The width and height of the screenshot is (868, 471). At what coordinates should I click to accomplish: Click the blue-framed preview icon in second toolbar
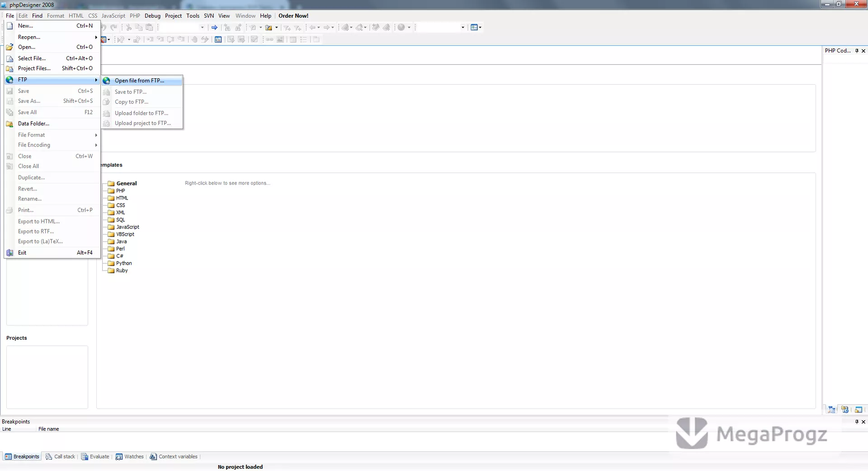(x=218, y=39)
